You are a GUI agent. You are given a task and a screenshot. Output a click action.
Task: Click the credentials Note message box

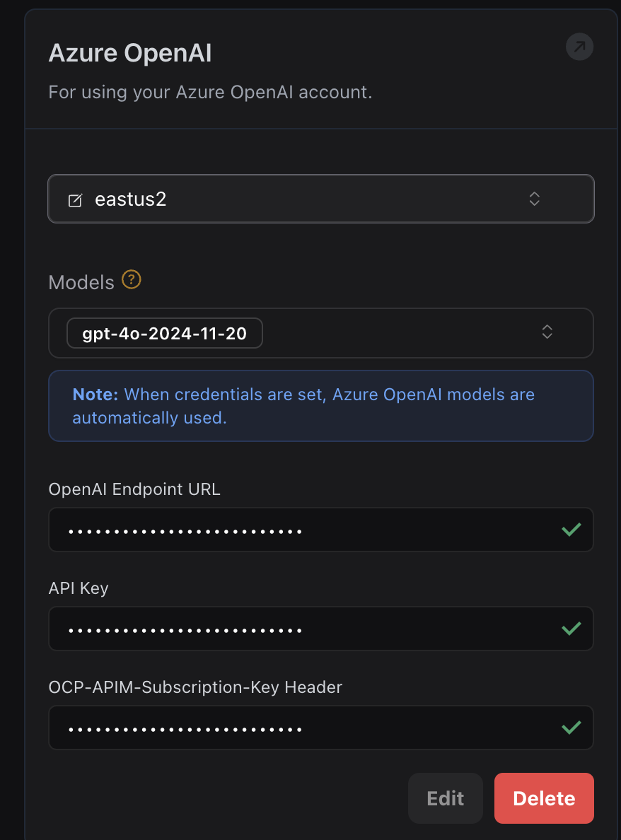click(320, 406)
